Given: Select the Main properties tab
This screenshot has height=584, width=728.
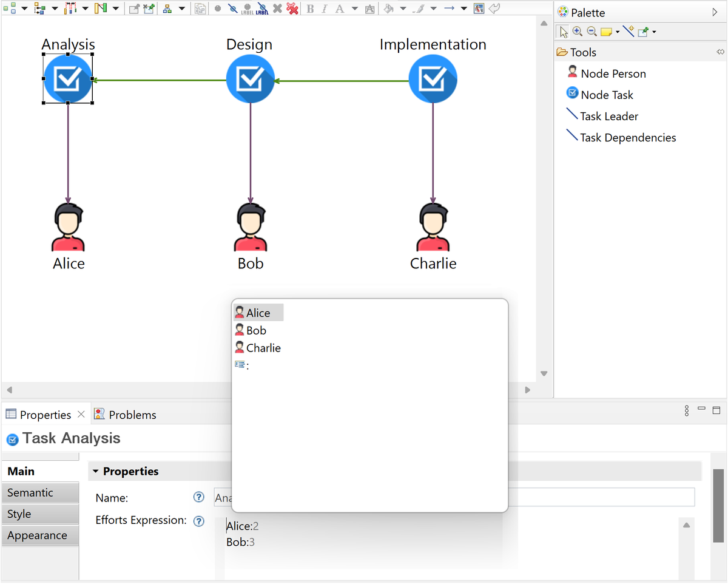Looking at the screenshot, I should pyautogui.click(x=40, y=472).
